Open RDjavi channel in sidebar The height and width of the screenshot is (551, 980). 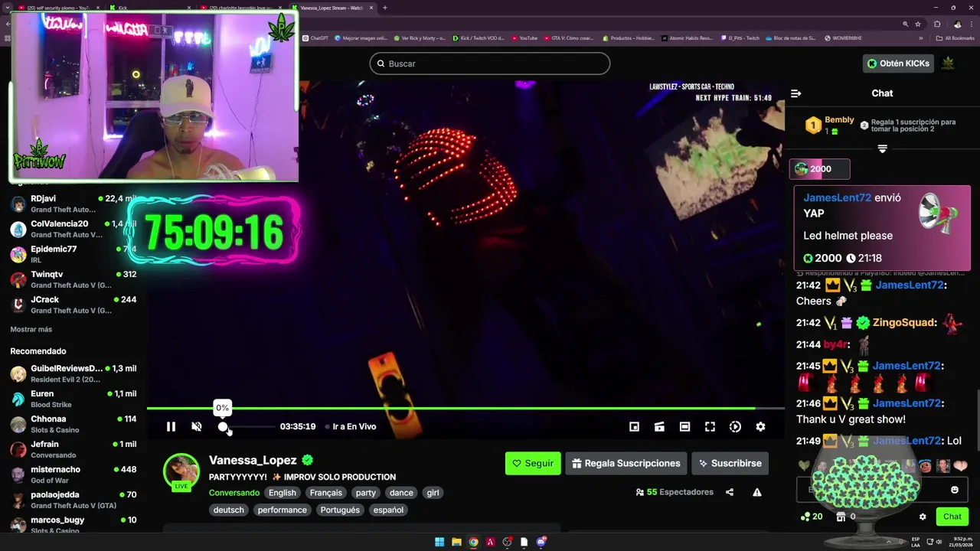73,204
